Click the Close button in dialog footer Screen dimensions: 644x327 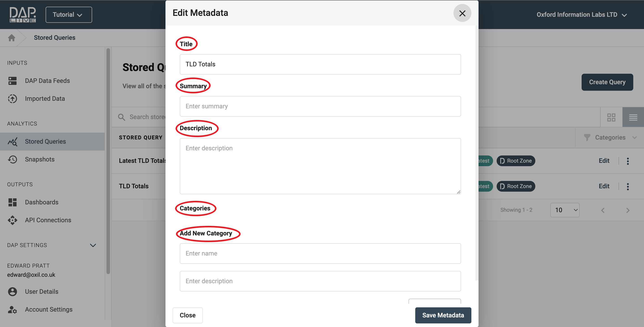[x=188, y=315]
